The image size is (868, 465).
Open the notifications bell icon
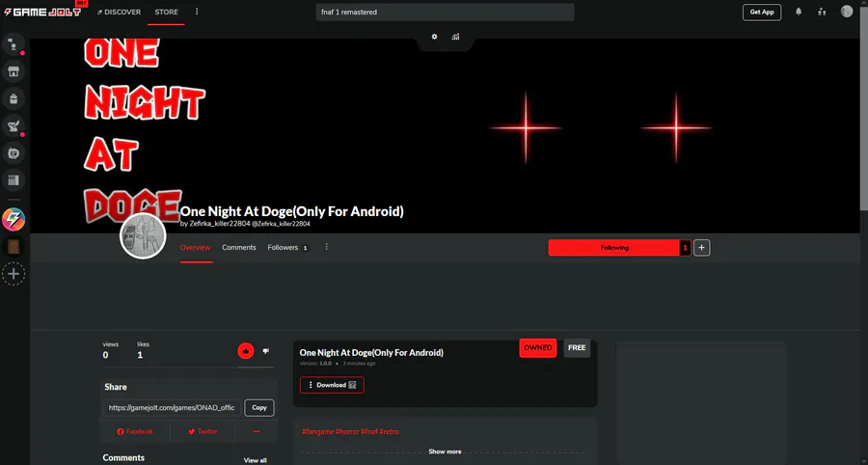(x=799, y=12)
